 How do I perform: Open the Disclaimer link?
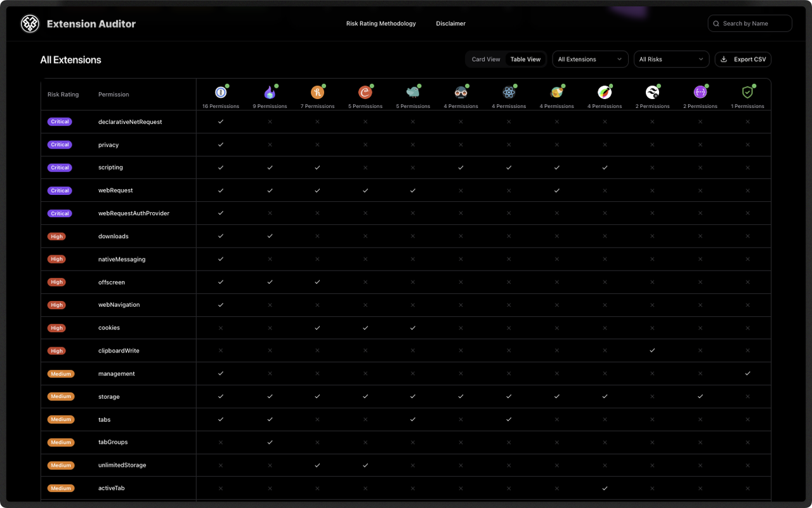point(451,23)
